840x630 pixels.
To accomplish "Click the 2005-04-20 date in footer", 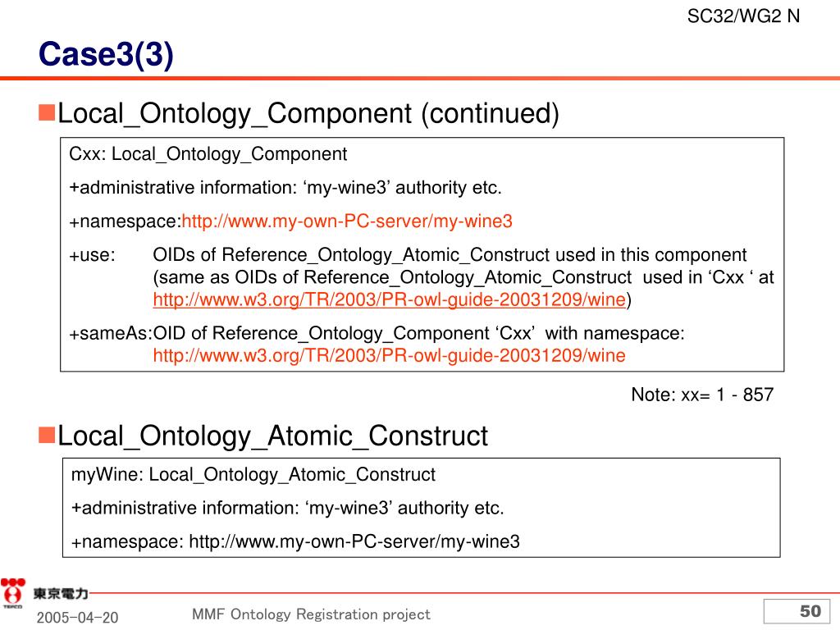I will 78,617.
